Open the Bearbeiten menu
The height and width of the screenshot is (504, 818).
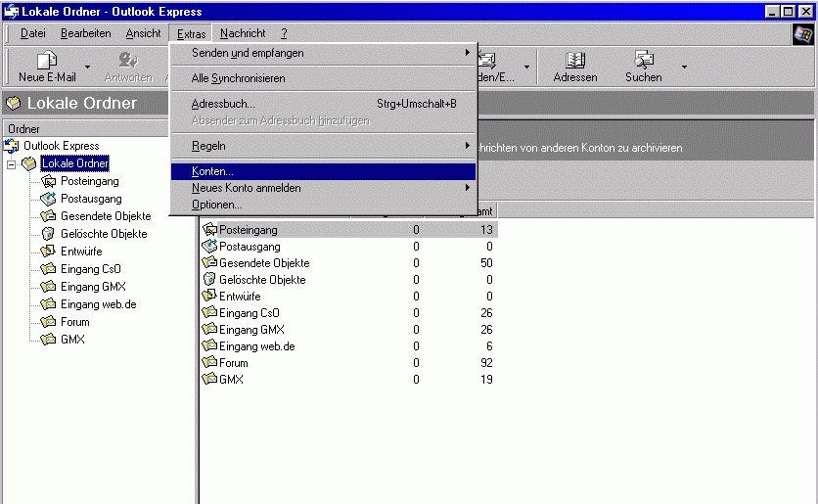(x=85, y=33)
